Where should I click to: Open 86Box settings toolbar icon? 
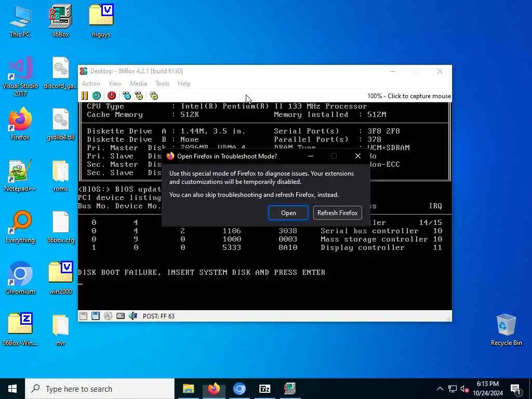[154, 96]
